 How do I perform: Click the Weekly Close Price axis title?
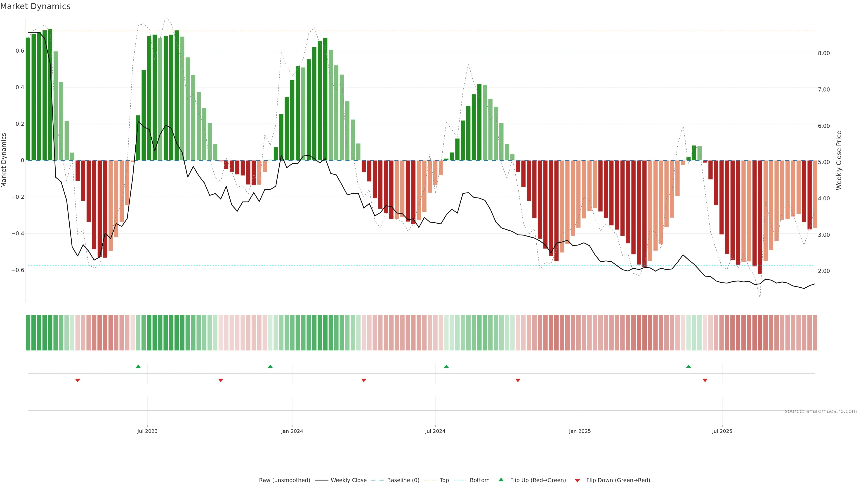coord(839,160)
